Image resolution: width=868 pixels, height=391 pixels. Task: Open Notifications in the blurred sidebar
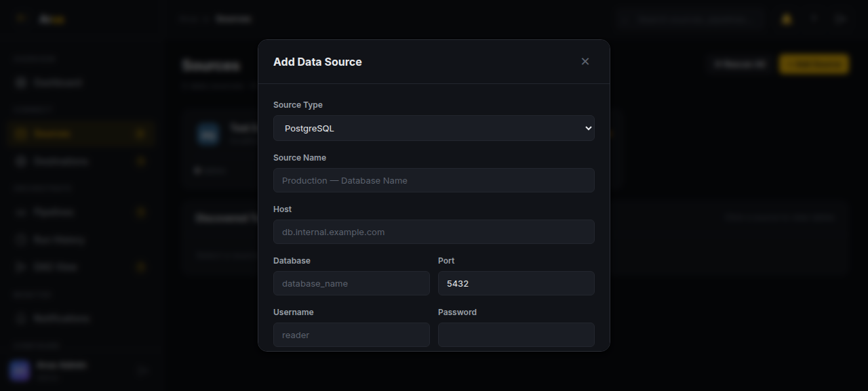tap(81, 318)
